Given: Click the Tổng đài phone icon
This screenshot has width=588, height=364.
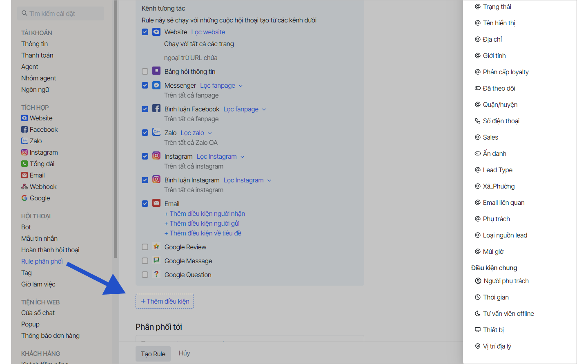Looking at the screenshot, I should click(x=24, y=164).
